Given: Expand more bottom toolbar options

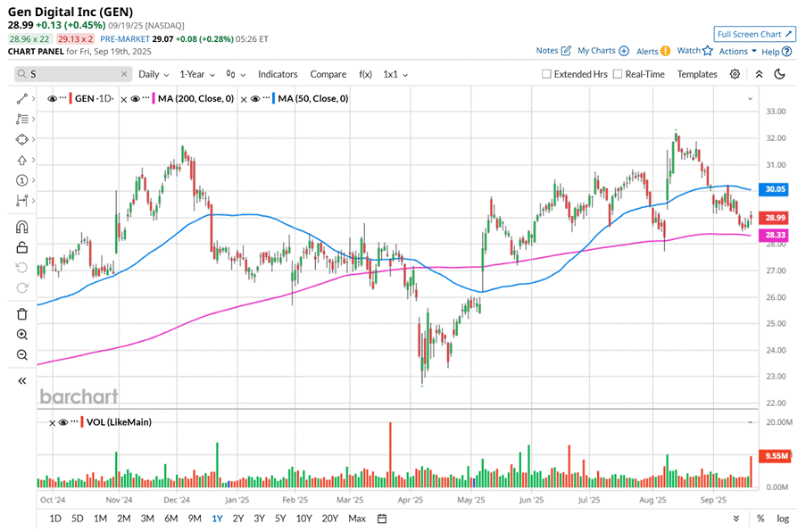Looking at the screenshot, I should tap(736, 519).
